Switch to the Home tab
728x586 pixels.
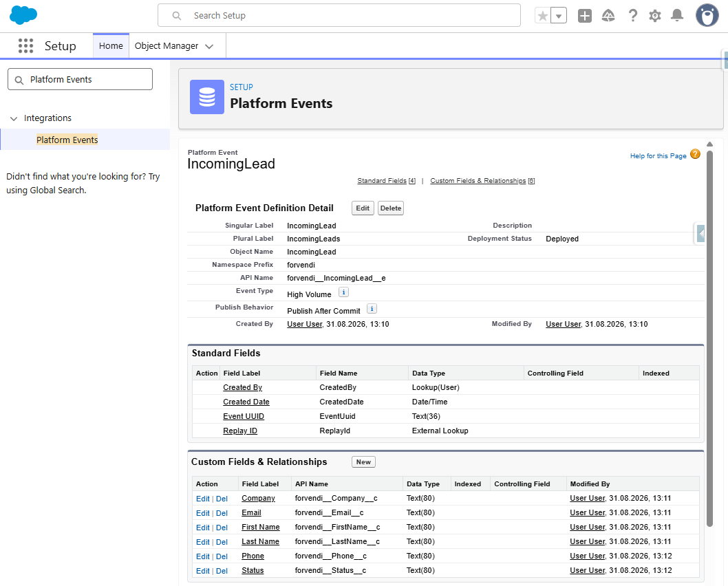111,45
